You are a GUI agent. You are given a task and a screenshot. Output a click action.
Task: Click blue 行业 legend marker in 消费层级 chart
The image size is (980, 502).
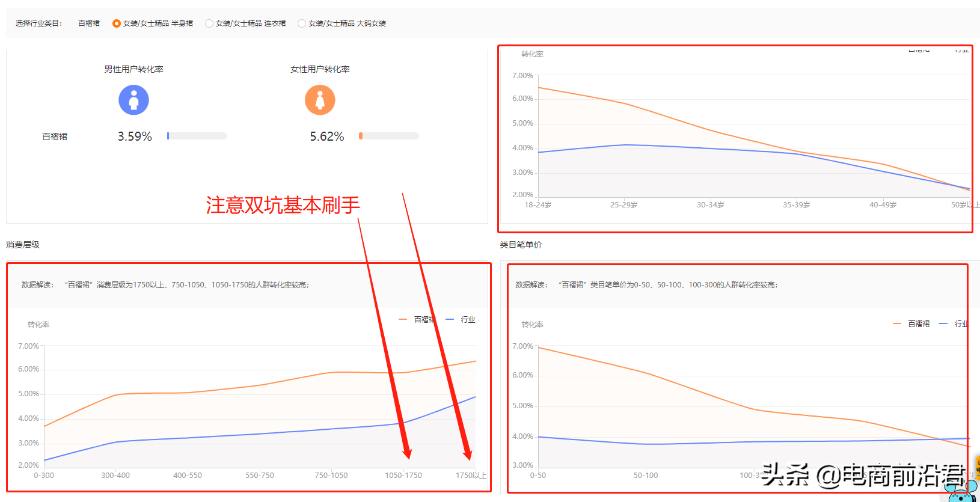pyautogui.click(x=450, y=319)
